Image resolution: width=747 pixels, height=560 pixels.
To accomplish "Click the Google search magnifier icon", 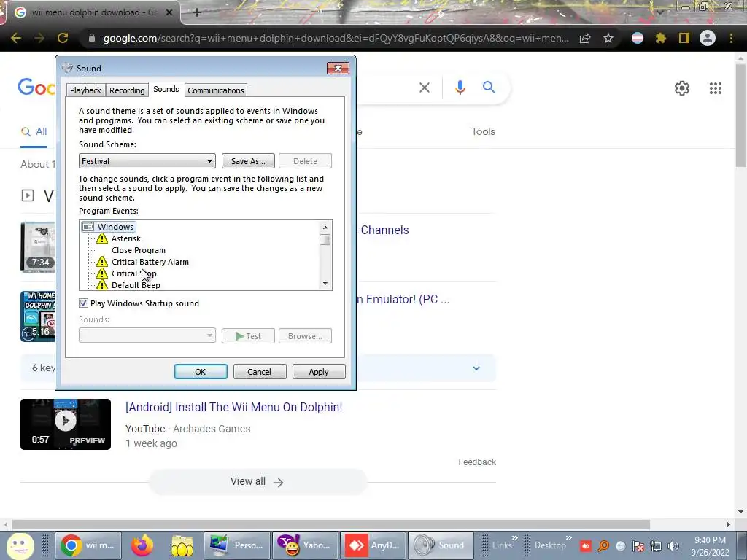I will click(x=489, y=87).
